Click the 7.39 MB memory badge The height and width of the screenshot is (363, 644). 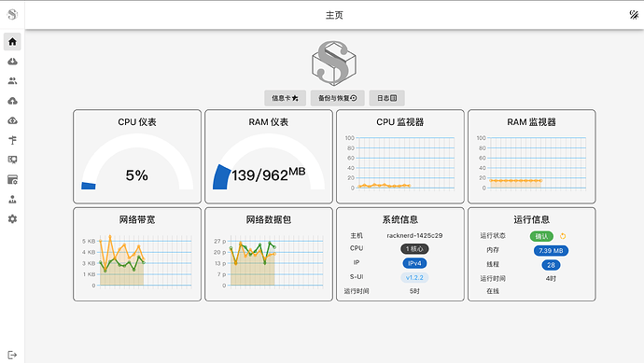click(x=551, y=250)
